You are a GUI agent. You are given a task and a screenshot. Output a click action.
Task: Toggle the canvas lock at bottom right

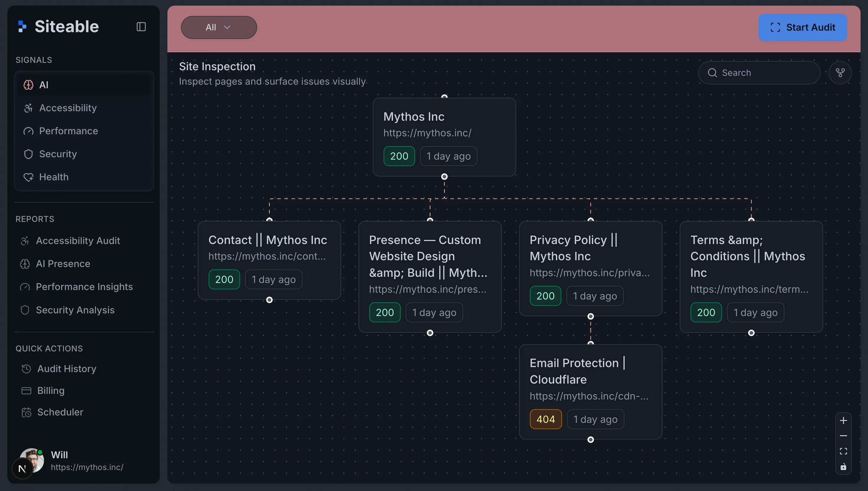click(844, 467)
